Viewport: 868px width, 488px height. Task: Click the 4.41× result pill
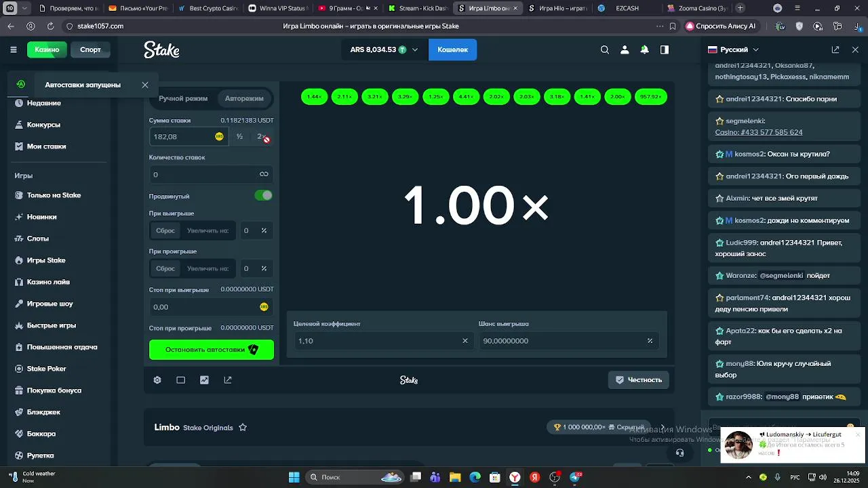(466, 97)
